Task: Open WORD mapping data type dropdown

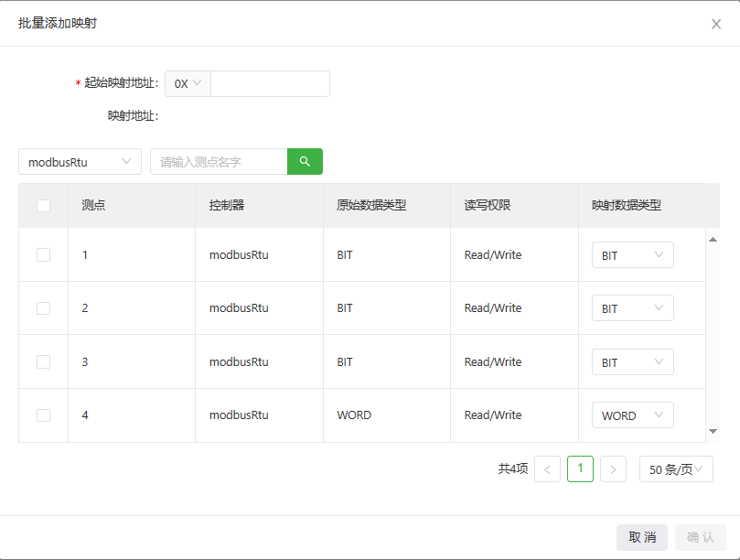Action: click(x=632, y=415)
